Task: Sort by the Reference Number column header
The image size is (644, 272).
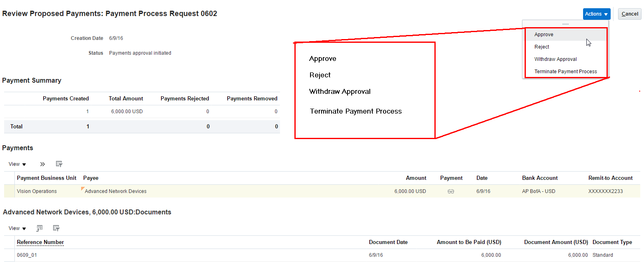Action: [40, 242]
